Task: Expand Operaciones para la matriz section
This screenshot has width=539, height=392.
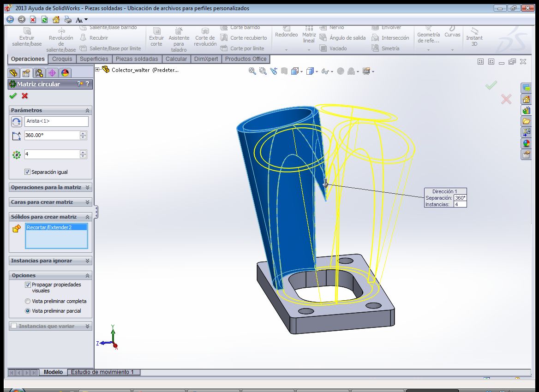Action: [87, 187]
